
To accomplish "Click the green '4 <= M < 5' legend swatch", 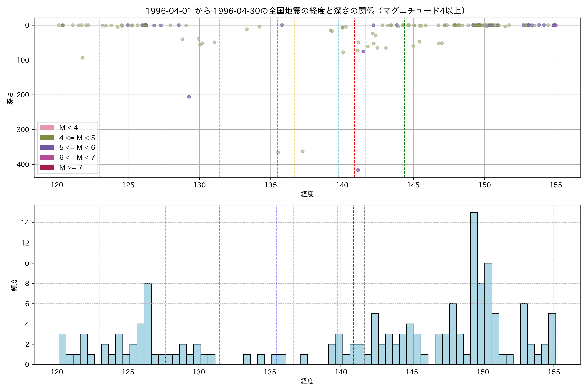I will [x=47, y=138].
